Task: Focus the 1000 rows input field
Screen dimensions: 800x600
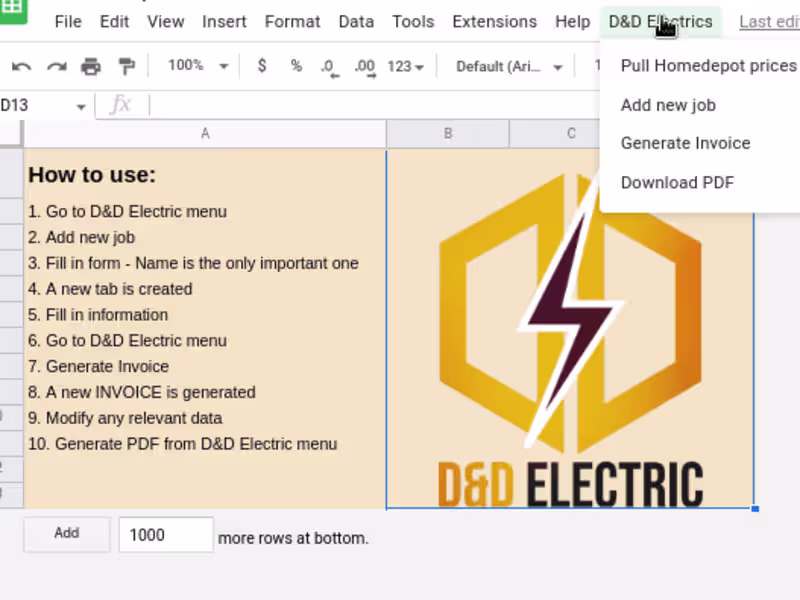Action: (166, 535)
